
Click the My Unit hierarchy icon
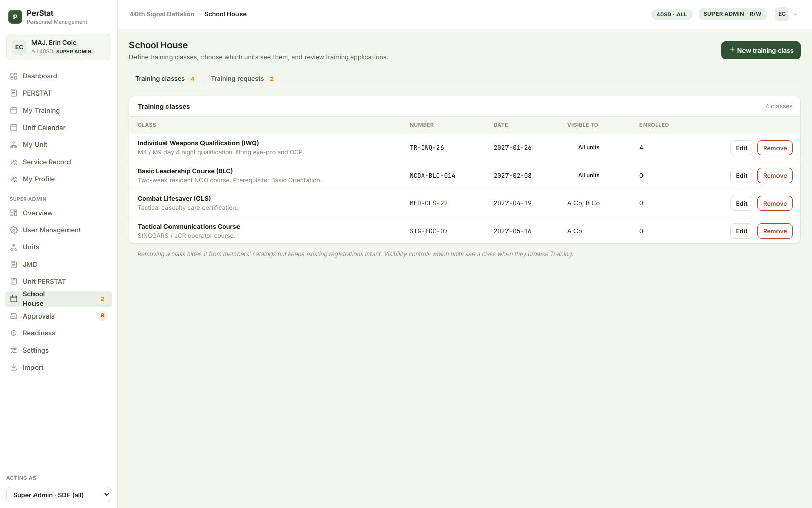click(14, 145)
